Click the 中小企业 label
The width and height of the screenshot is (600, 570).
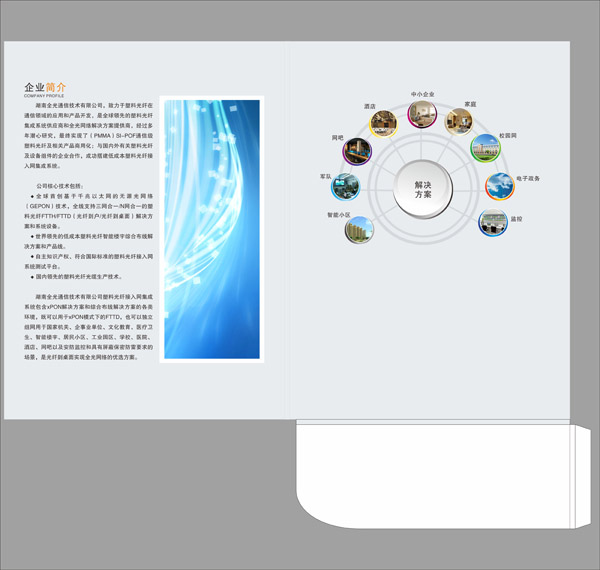422,94
